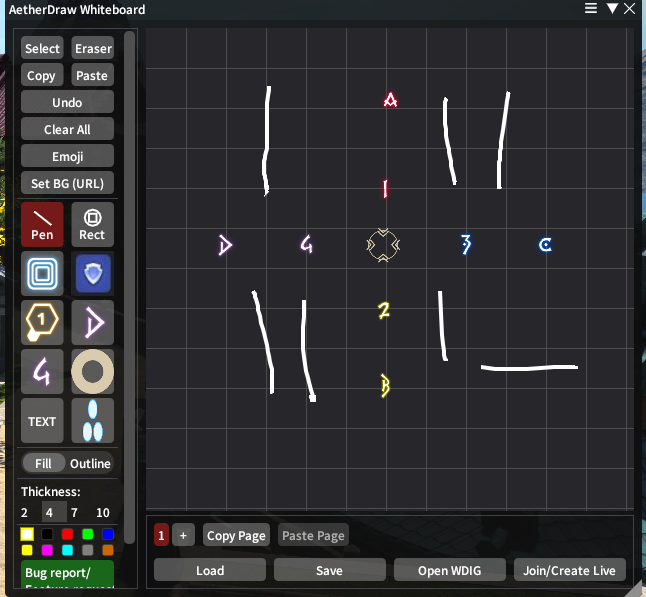
Task: Click the yellow B waymark on canvas
Action: pyautogui.click(x=385, y=386)
